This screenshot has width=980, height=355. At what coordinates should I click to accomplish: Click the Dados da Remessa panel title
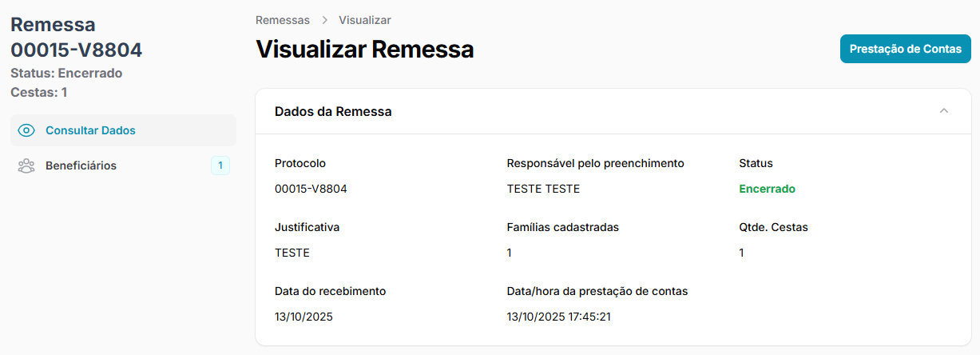tap(333, 112)
